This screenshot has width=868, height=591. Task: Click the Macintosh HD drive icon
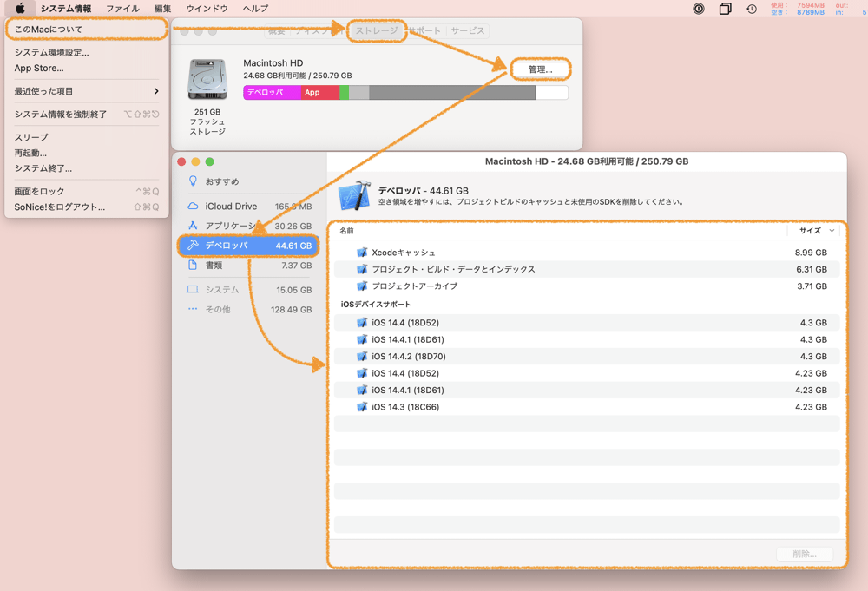[207, 80]
